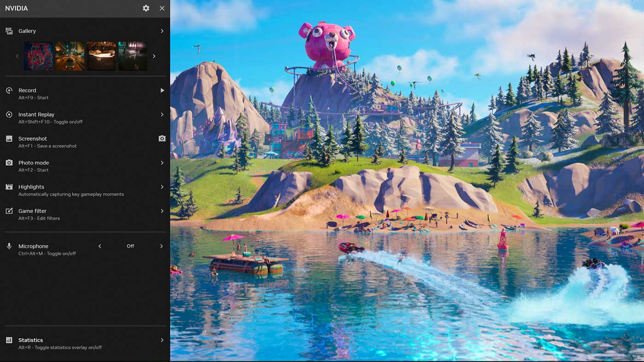Click the Screenshot picture icon
644x362 pixels.
pos(9,138)
